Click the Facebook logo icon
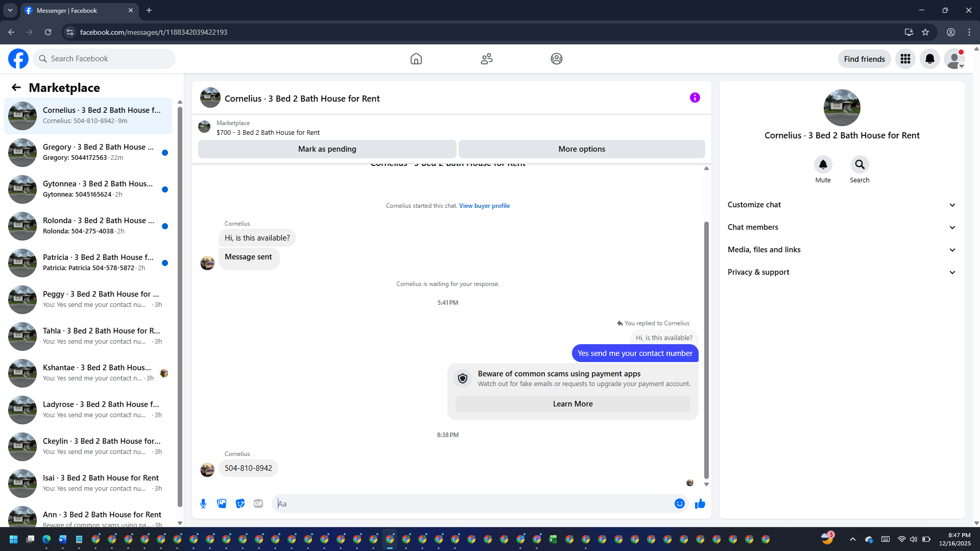 (x=18, y=59)
